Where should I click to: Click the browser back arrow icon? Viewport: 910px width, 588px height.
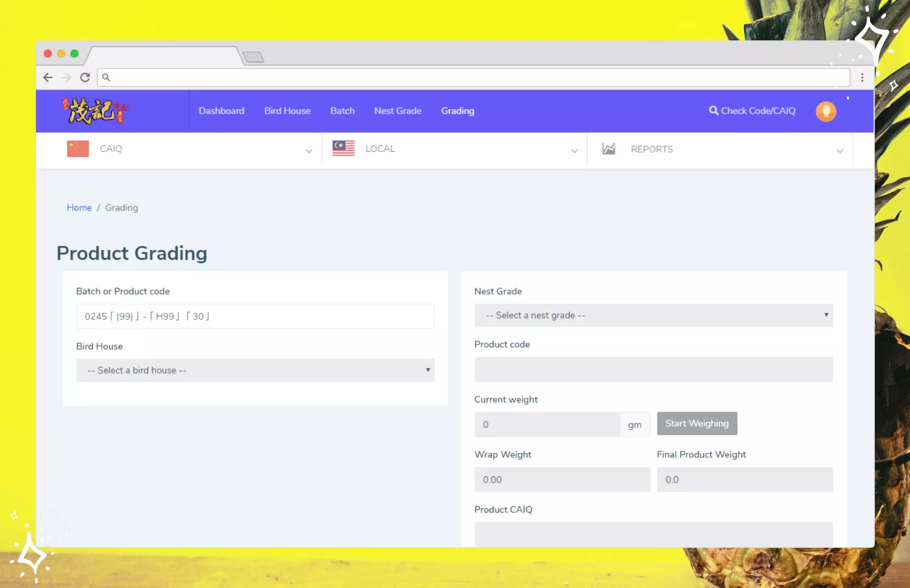pyautogui.click(x=48, y=77)
